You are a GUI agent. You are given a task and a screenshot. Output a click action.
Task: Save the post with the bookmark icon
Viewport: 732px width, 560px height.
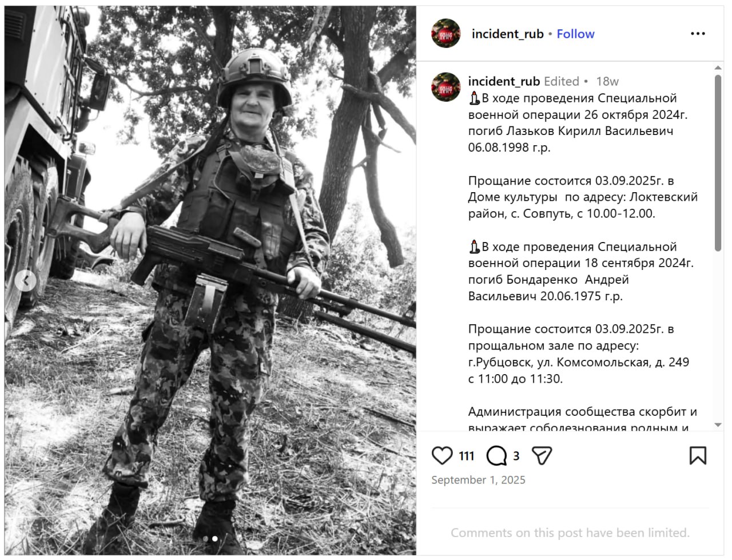pos(698,456)
